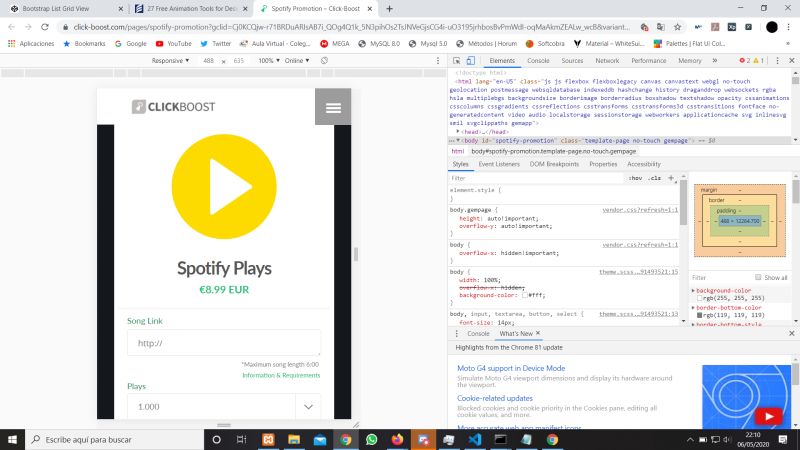800x450 pixels.
Task: Click the rotate viewport icon
Action: (324, 61)
